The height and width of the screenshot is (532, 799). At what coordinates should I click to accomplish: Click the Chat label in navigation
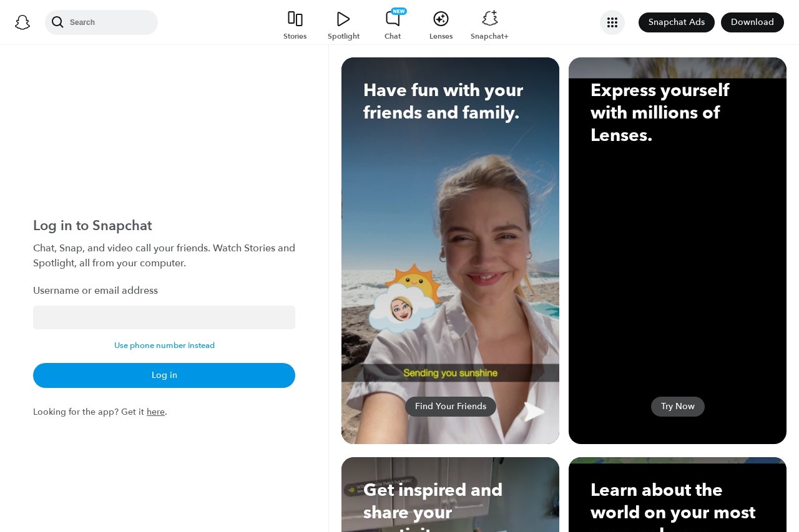(x=393, y=36)
